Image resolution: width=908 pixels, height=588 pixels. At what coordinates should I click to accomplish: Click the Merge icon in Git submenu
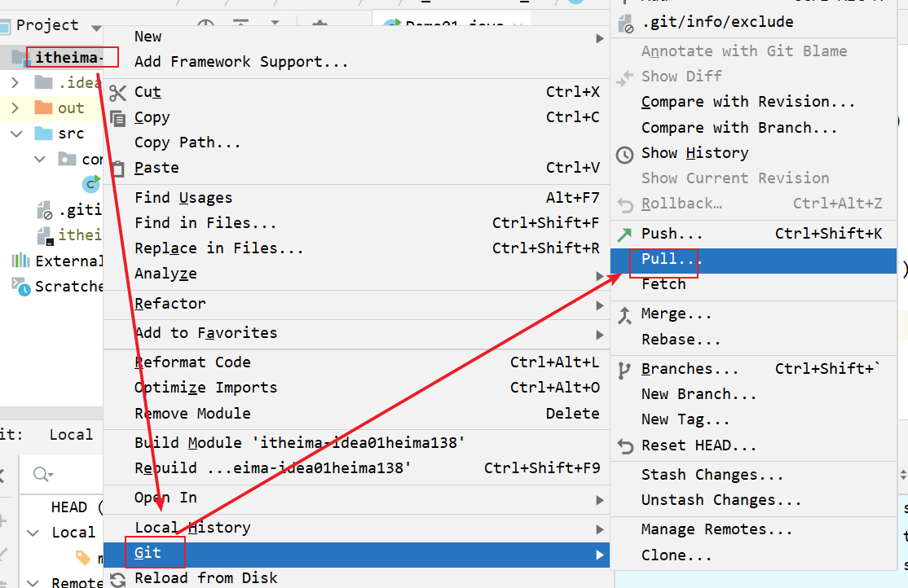click(x=624, y=314)
